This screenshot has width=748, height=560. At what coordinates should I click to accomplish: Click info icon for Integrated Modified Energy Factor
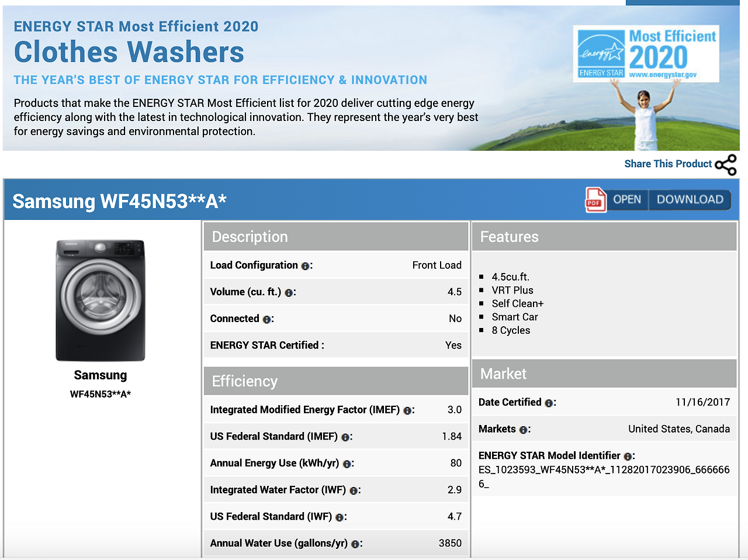coord(407,411)
